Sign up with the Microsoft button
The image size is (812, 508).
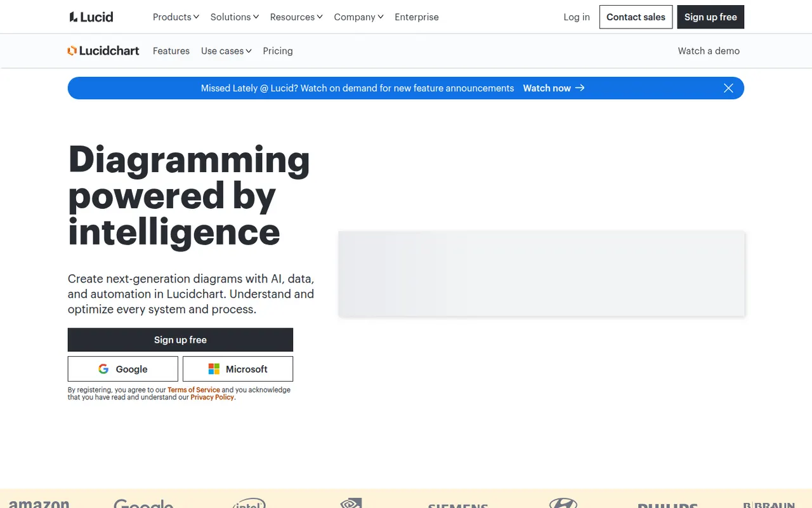tap(238, 369)
